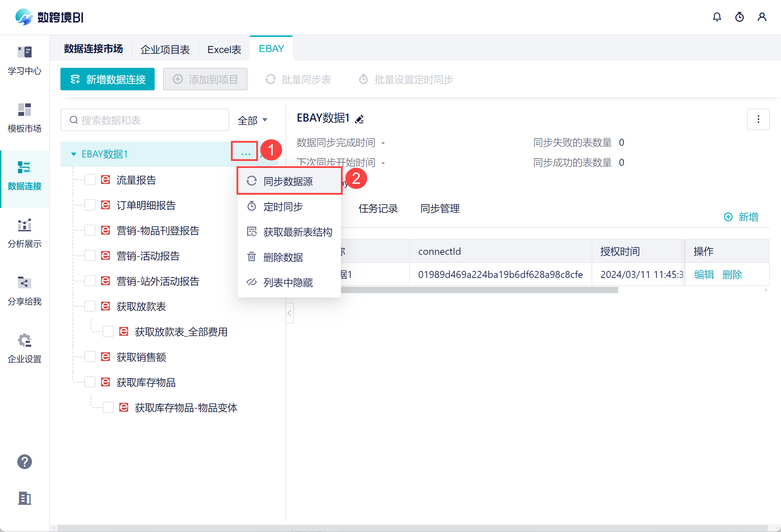The image size is (781, 532).
Task: Open the help question mark icon
Action: point(25,461)
